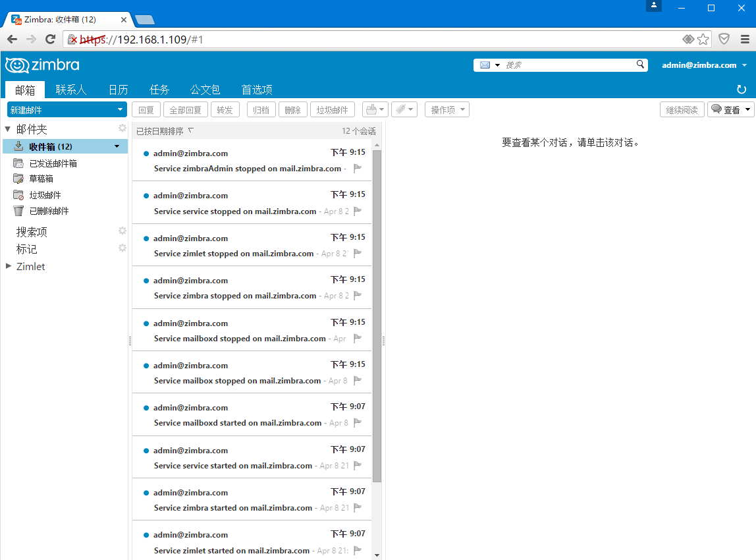Flag the zimbraAdmin stopped message
756x560 pixels.
point(358,169)
